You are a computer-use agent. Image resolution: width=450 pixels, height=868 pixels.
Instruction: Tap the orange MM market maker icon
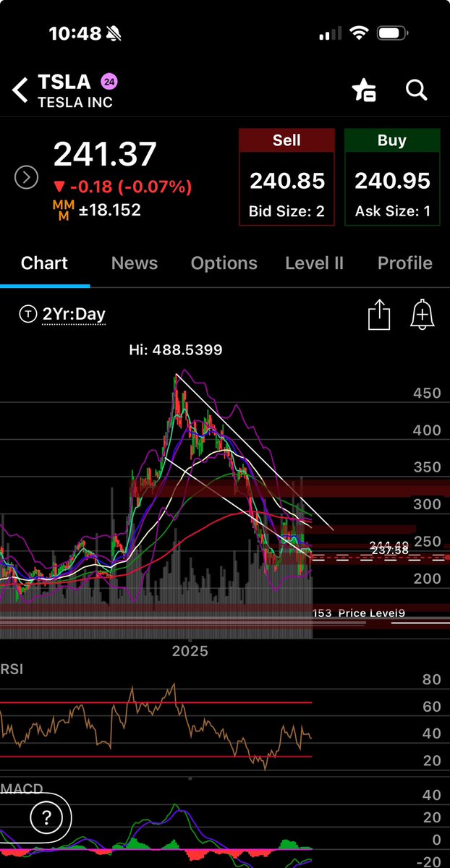[62, 210]
